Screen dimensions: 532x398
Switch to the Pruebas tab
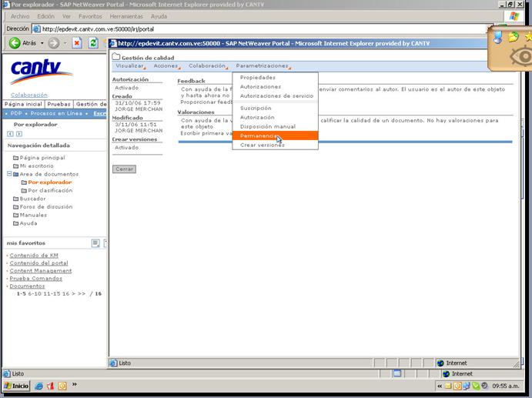[59, 104]
